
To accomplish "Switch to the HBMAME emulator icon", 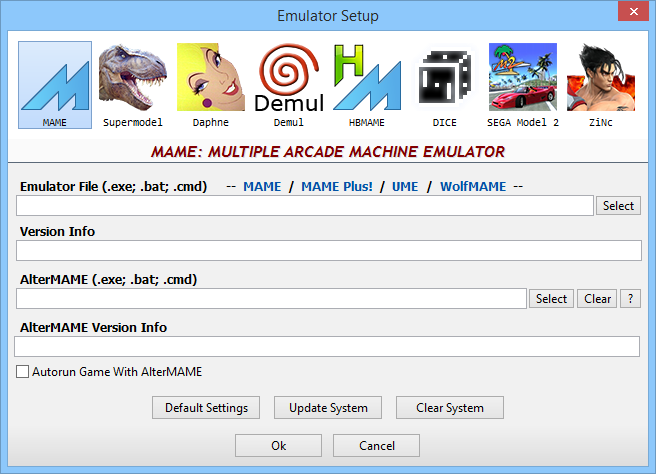I will (367, 85).
